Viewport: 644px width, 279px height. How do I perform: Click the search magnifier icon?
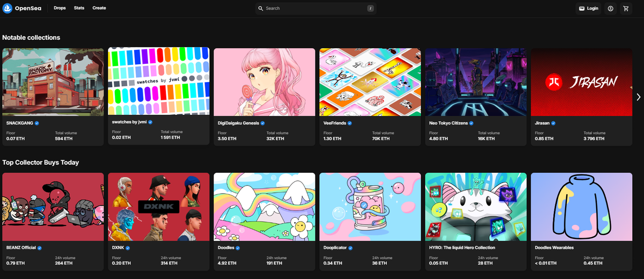tap(261, 9)
